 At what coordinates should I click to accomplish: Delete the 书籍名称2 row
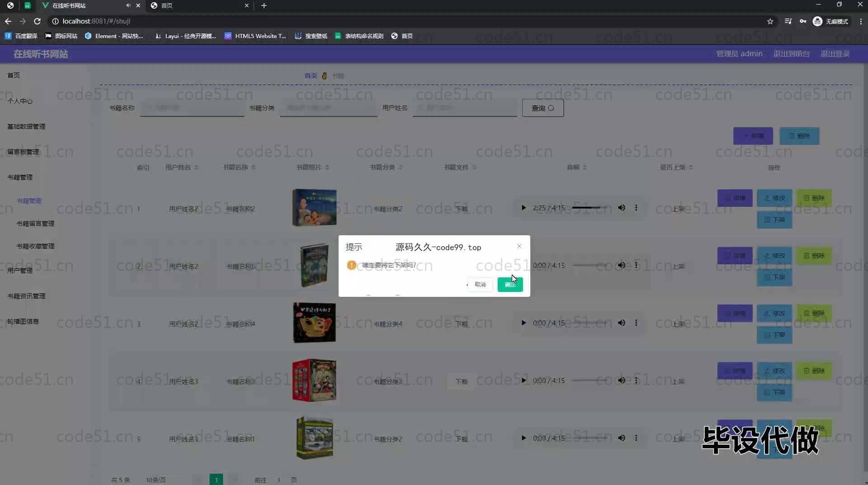pos(814,198)
